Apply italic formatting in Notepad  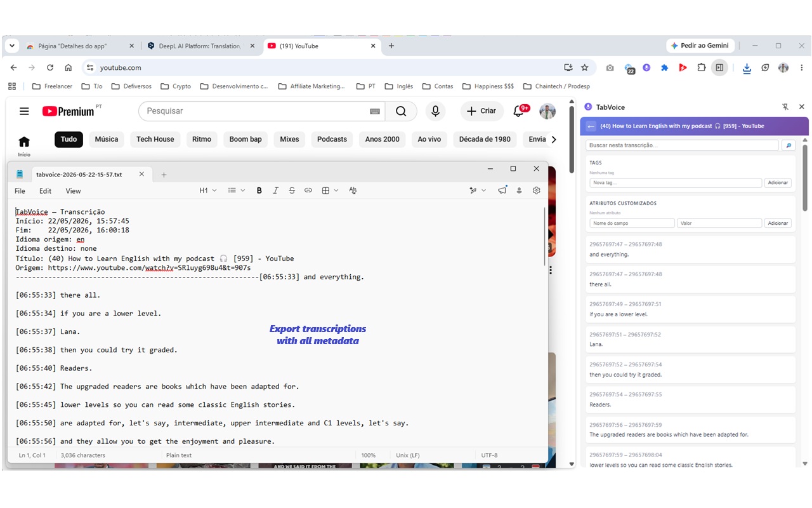tap(275, 190)
